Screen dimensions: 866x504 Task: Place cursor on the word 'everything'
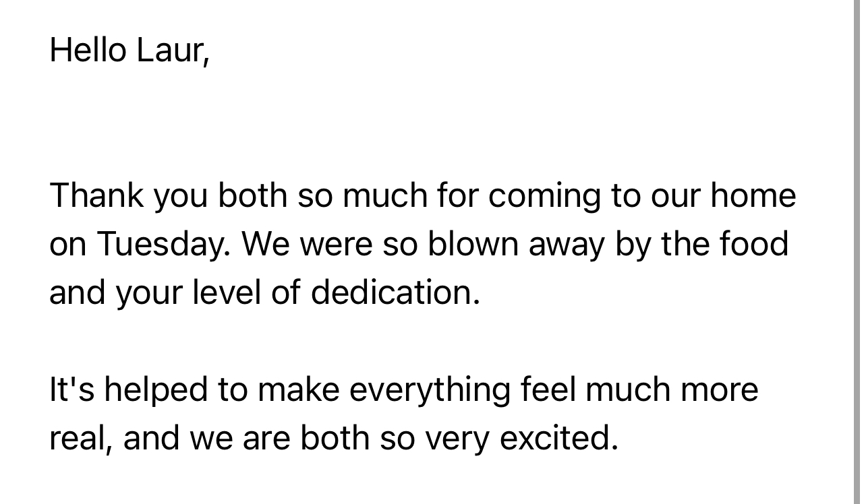coord(430,391)
